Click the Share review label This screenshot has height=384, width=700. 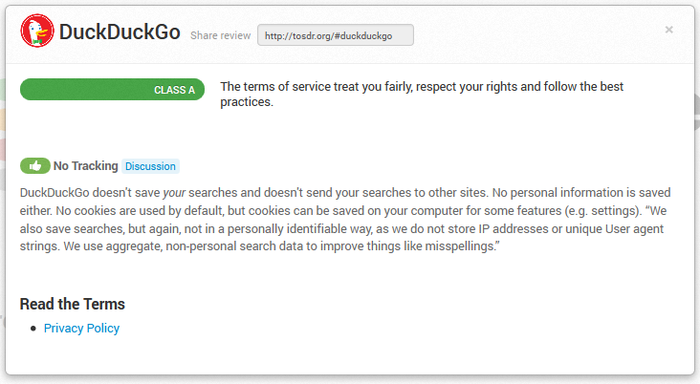point(221,36)
